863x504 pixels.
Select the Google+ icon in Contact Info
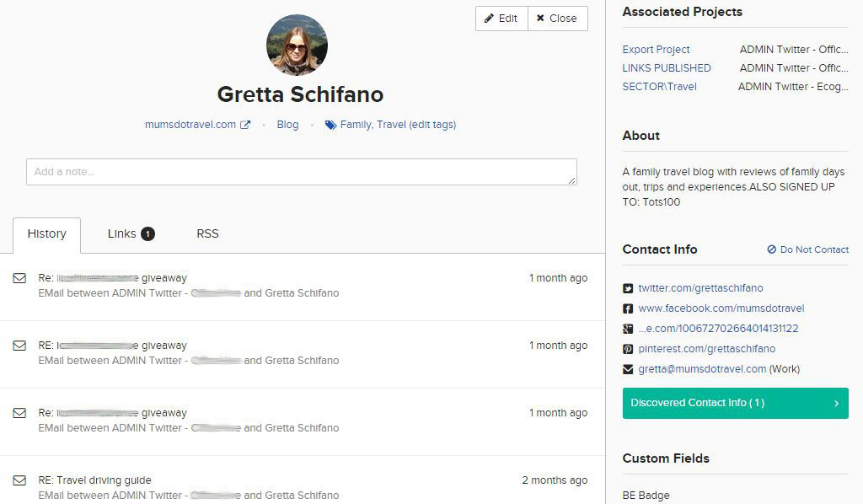point(627,328)
